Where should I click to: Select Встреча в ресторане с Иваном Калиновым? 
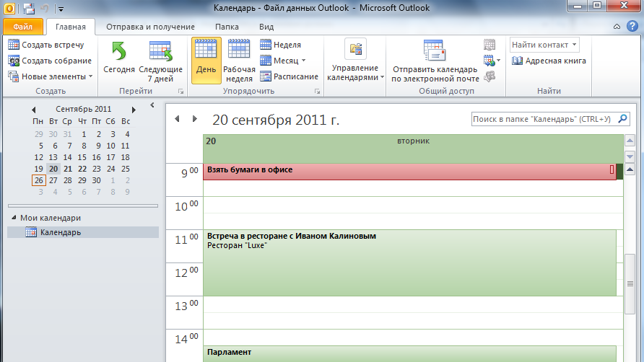point(409,262)
